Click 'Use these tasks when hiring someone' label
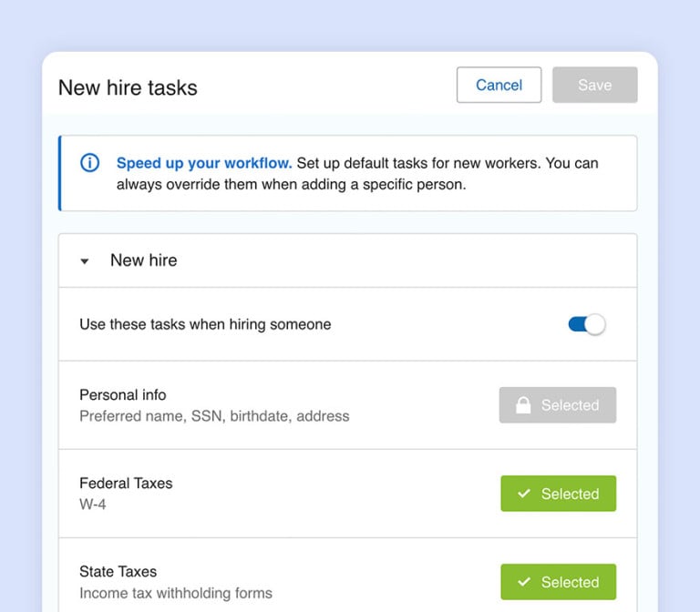This screenshot has height=612, width=700. click(205, 324)
